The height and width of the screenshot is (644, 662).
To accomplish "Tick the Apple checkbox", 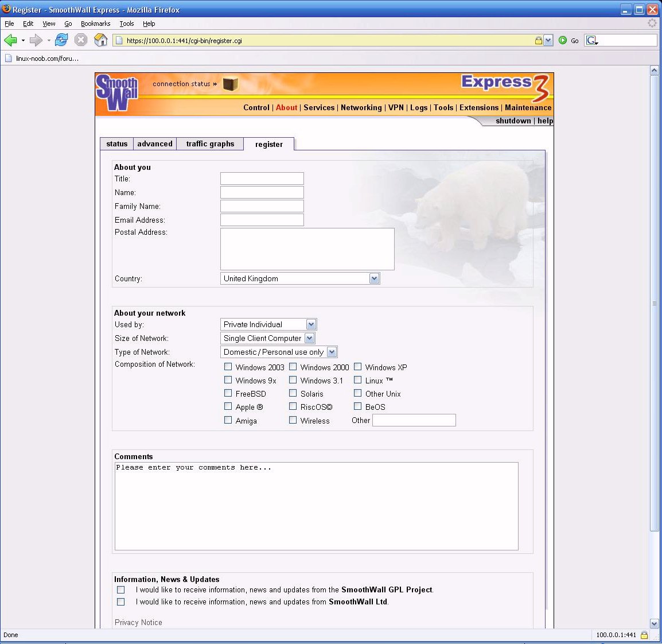I will (228, 406).
